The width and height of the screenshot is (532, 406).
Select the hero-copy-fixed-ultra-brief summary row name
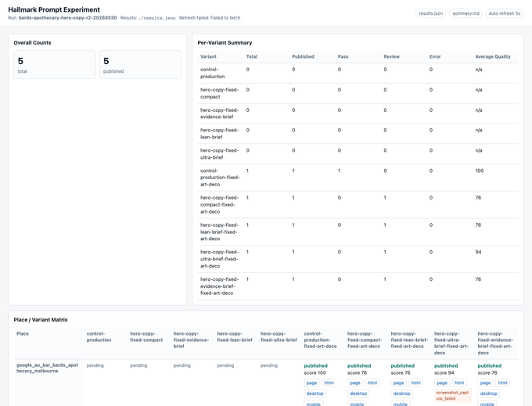pos(220,153)
